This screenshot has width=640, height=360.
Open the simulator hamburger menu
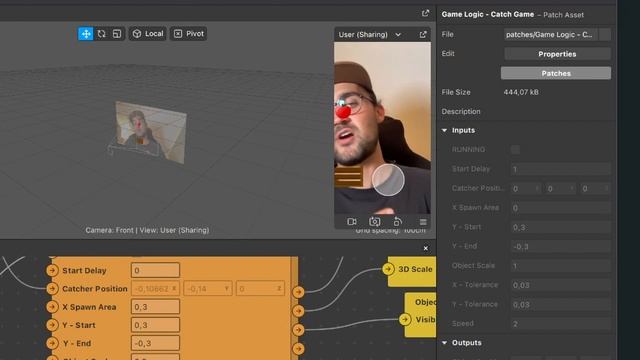pyautogui.click(x=423, y=222)
